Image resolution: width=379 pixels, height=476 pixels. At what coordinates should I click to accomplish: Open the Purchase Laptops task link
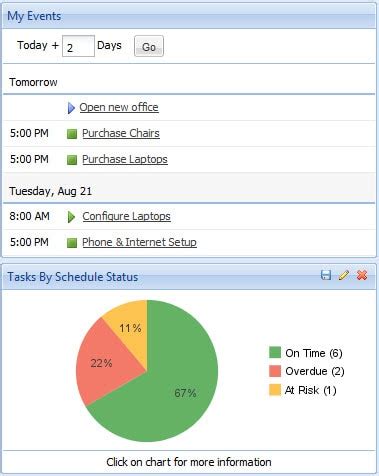coord(125,159)
